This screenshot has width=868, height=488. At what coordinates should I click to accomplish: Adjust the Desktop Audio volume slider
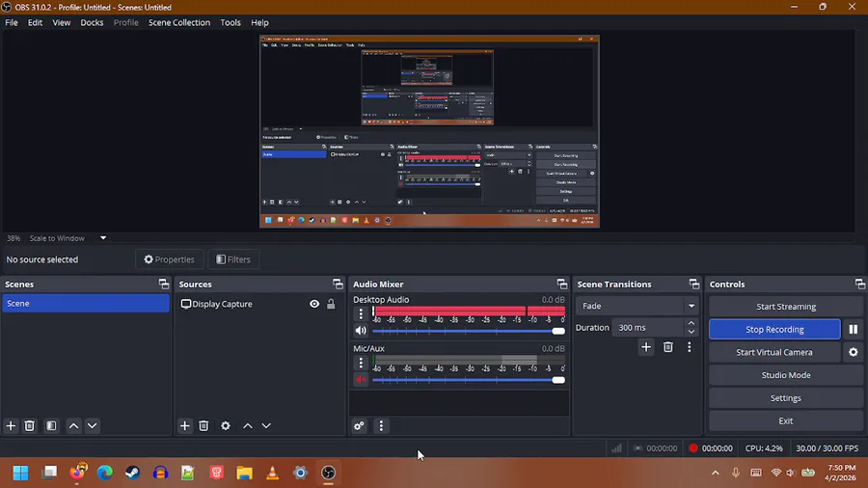click(469, 331)
